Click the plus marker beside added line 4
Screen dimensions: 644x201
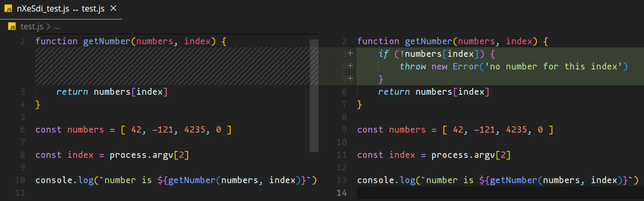click(x=350, y=66)
